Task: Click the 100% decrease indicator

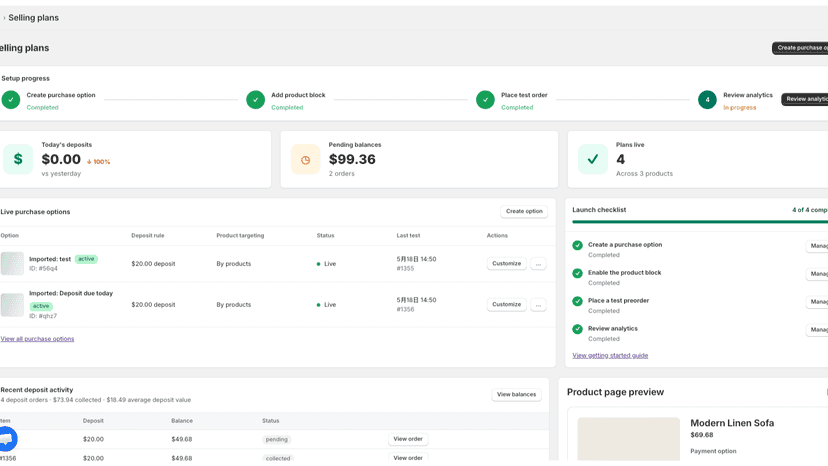Action: (98, 162)
